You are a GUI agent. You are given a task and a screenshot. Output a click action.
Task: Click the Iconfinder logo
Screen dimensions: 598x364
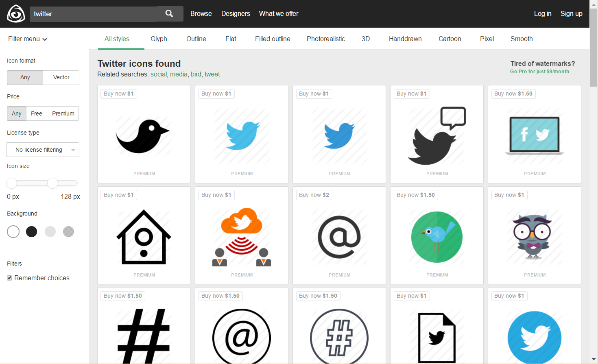pyautogui.click(x=15, y=13)
